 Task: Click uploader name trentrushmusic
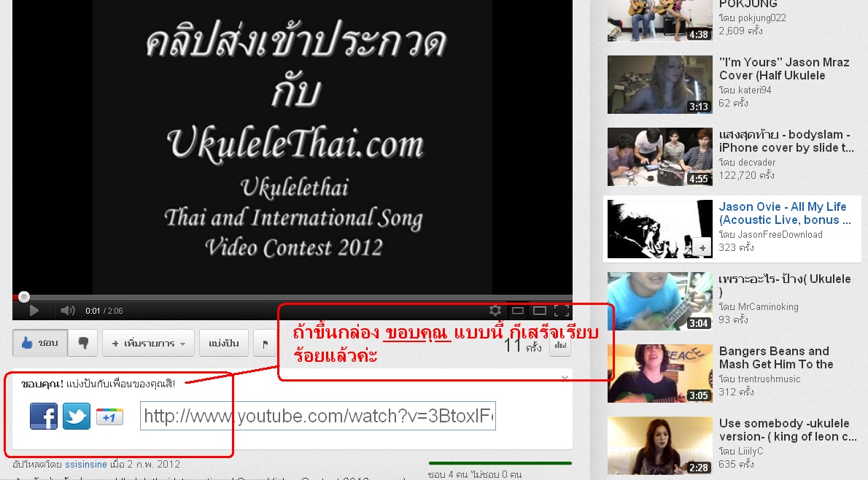pos(769,379)
